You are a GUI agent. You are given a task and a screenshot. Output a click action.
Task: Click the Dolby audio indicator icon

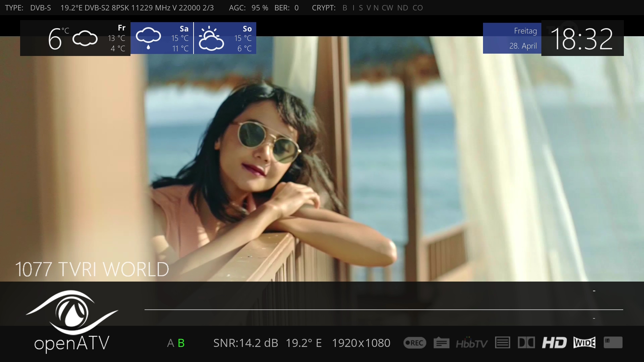tap(526, 343)
